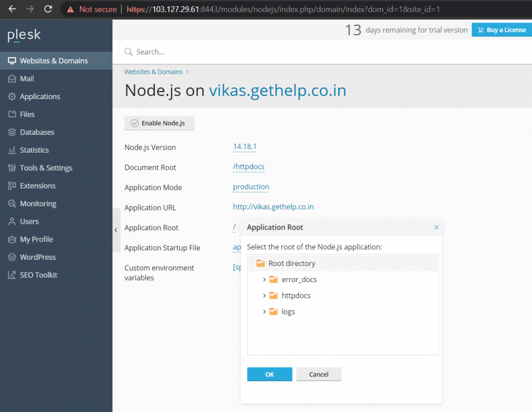Click OK in Application Root dialog

(270, 374)
